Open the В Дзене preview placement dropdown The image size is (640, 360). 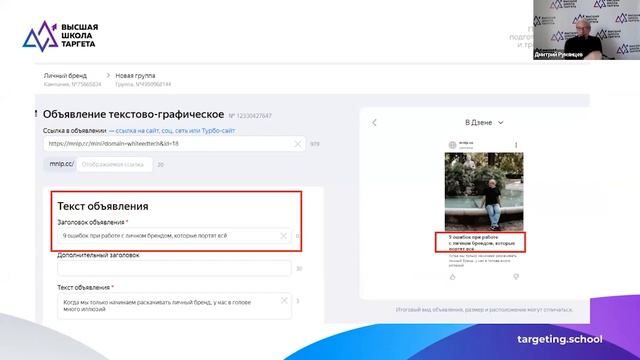tap(484, 122)
